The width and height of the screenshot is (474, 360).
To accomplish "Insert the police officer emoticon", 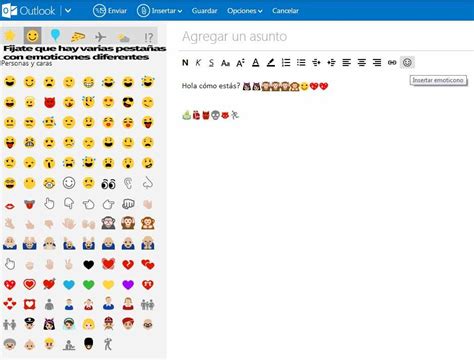I will coord(29,324).
